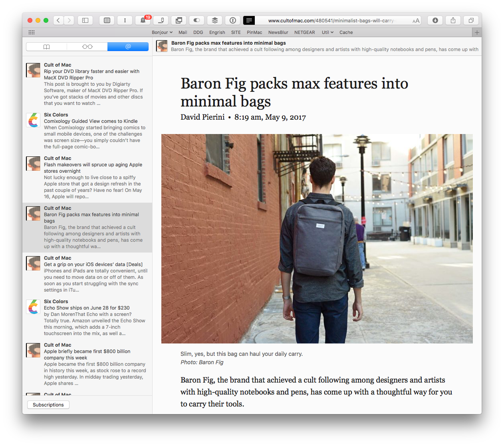Expand the Bonjour favorites dropdown
This screenshot has height=446, width=504.
(162, 32)
